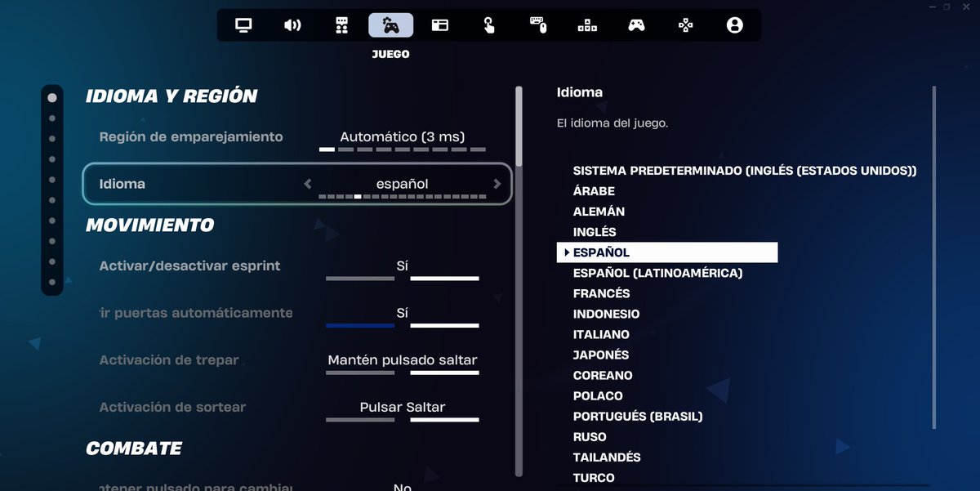Choose ESPAÑOL (LATINOAMÉRICA) language
The width and height of the screenshot is (980, 491).
(657, 273)
